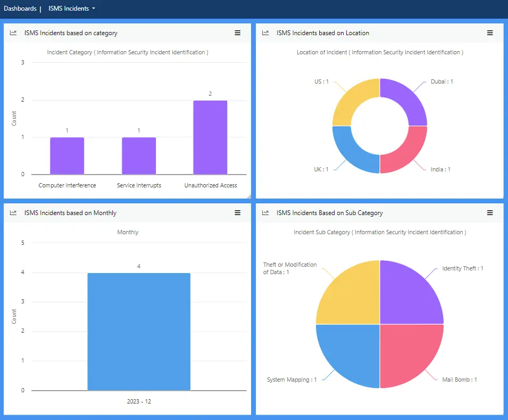Click the Computer Interference bar
Screen dimensions: 508x420
click(66, 154)
